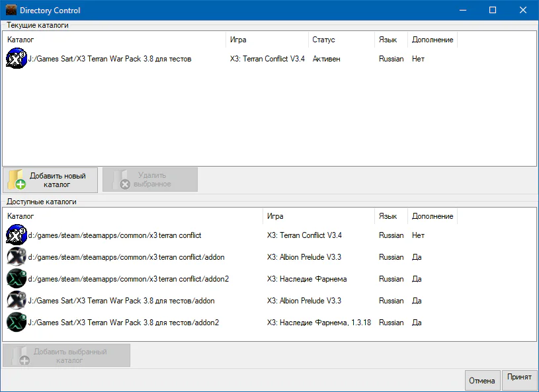This screenshot has height=392, width=539.
Task: Click the green icon beside J:/Games Sart/.../для тестов/addon2
Action: (x=17, y=322)
